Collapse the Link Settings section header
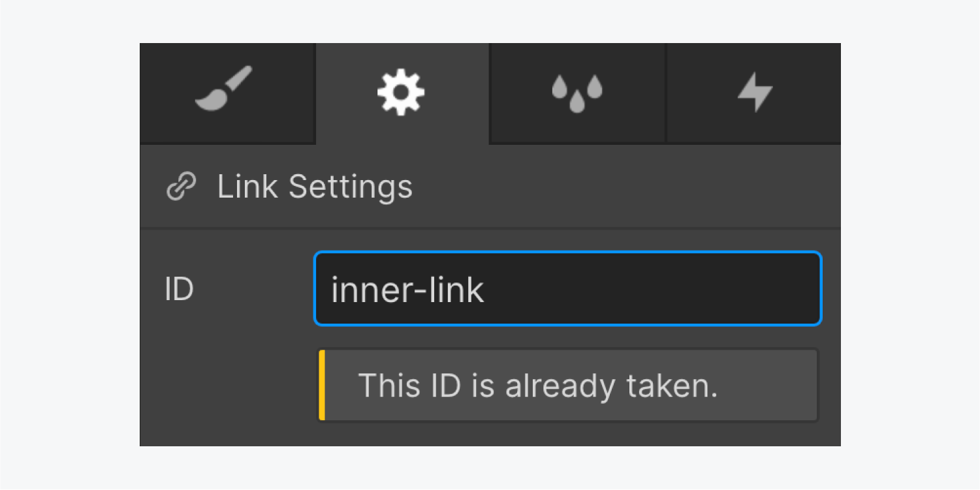Viewport: 980px width, 490px height. pyautogui.click(x=490, y=187)
